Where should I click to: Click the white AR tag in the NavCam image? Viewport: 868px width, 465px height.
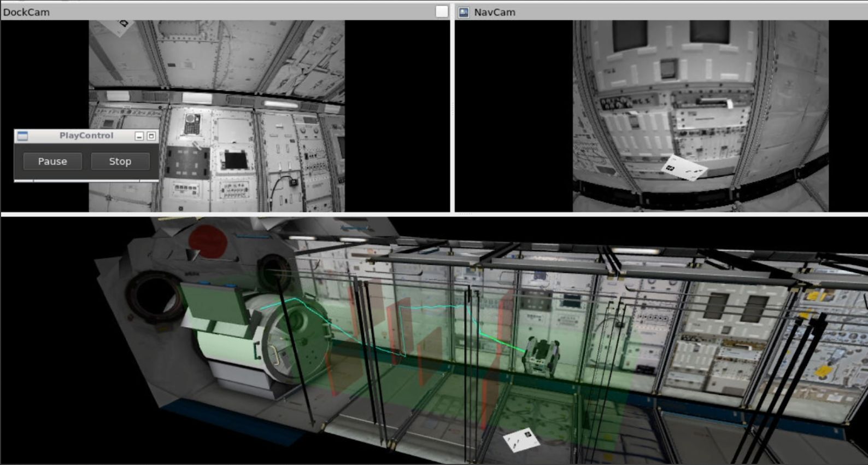[x=684, y=168]
